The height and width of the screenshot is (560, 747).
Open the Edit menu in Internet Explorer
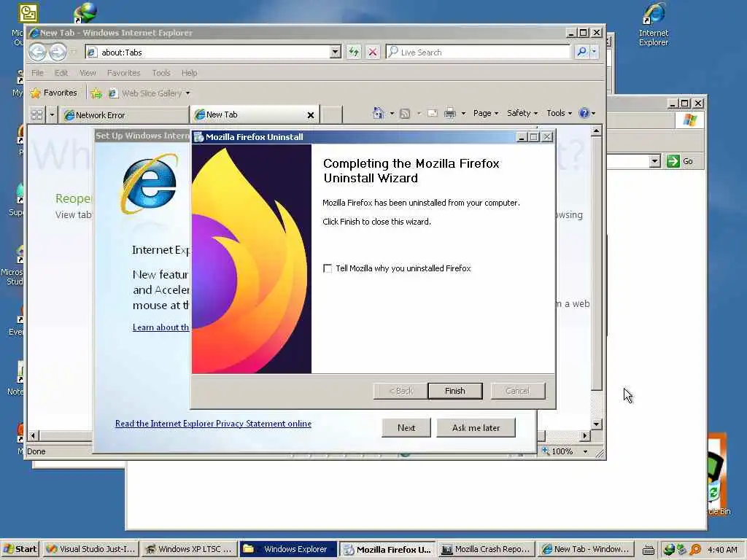tap(61, 73)
